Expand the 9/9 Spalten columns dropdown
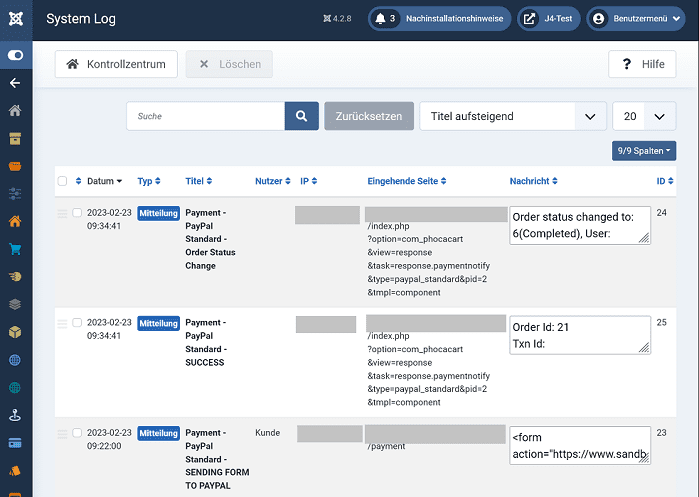 [645, 150]
